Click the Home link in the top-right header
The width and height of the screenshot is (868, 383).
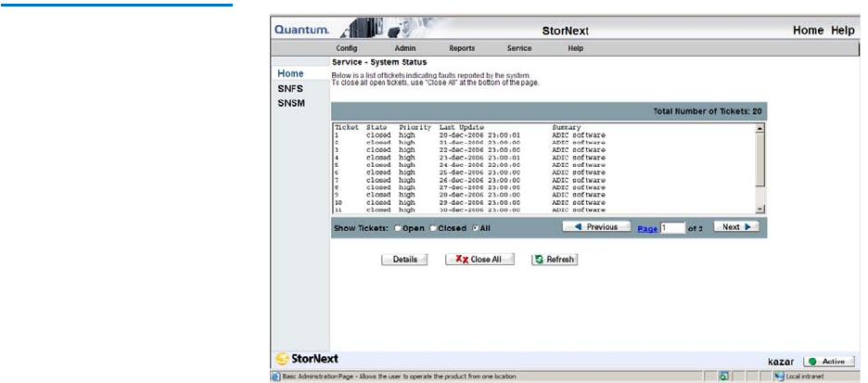point(809,31)
